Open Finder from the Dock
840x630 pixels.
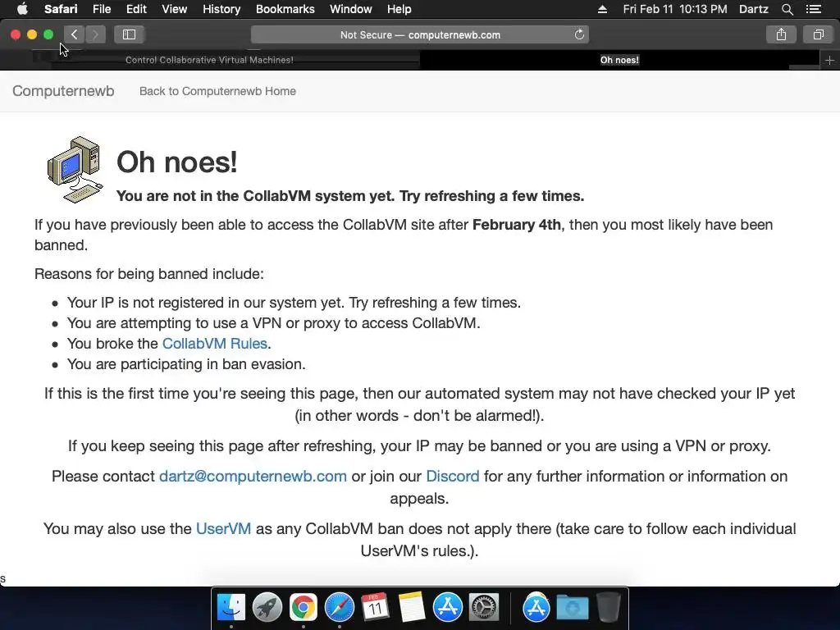(231, 608)
